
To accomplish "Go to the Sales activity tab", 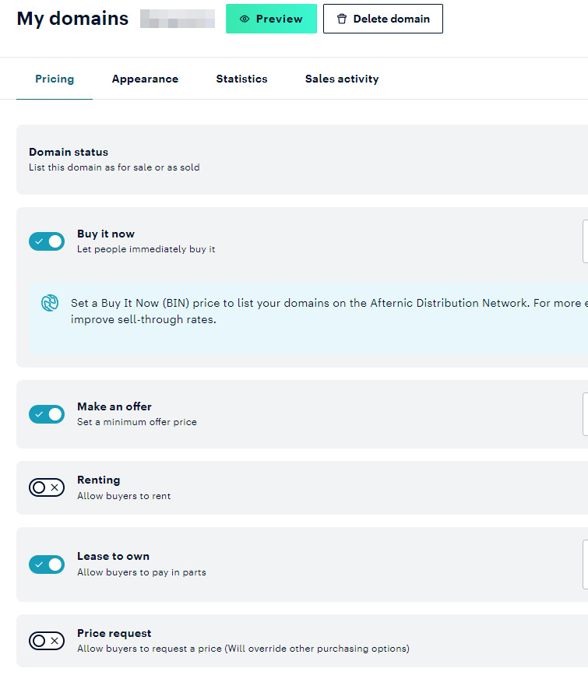I will pyautogui.click(x=342, y=79).
